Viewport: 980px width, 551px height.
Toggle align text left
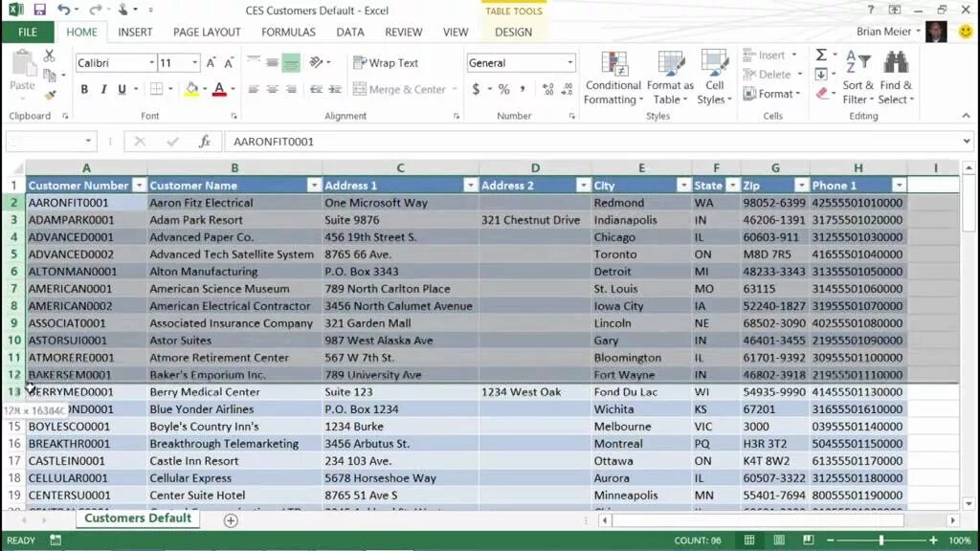click(x=253, y=89)
